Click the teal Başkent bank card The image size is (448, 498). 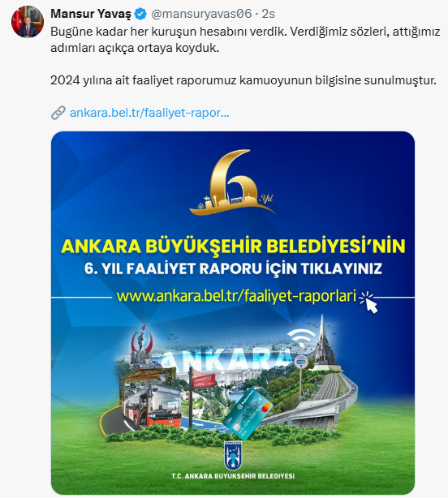[248, 410]
